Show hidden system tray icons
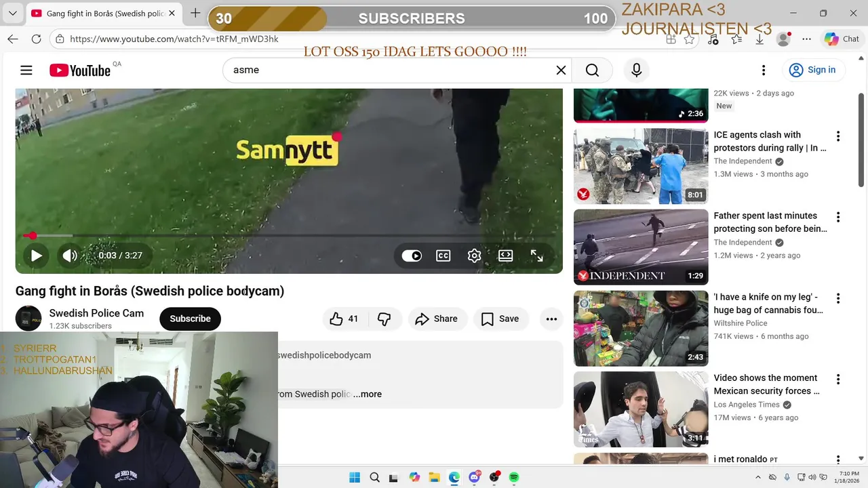This screenshot has width=868, height=488. (x=758, y=477)
